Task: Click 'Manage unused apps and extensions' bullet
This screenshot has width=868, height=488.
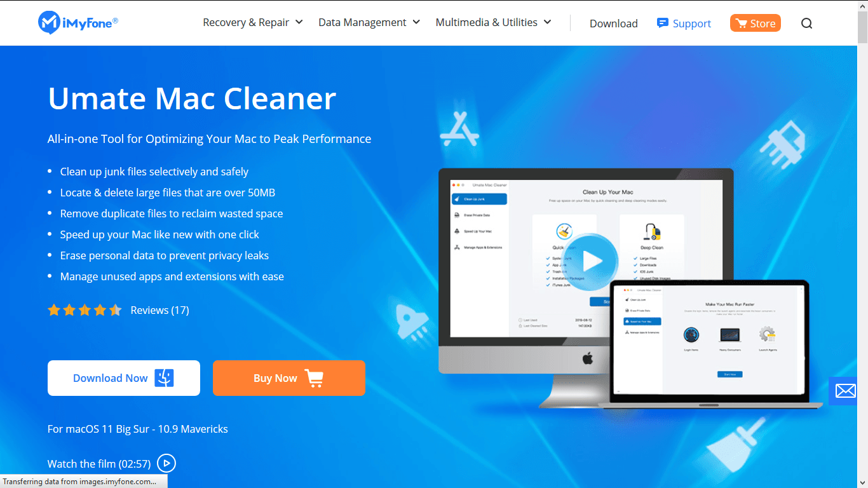Action: tap(172, 276)
